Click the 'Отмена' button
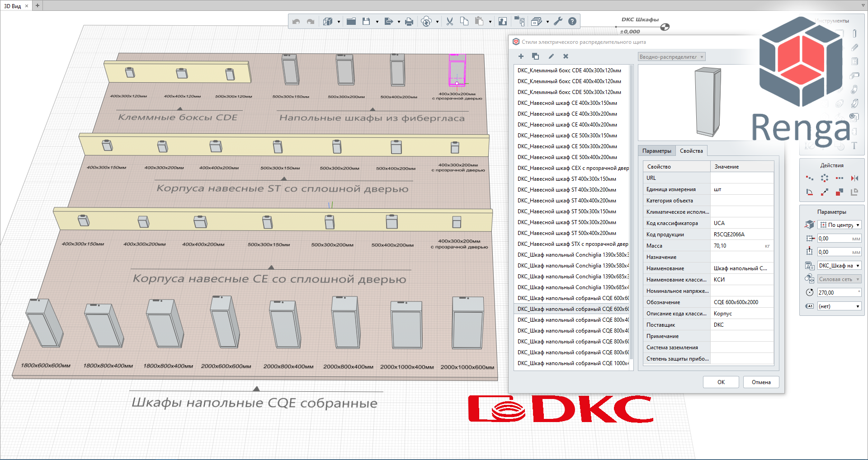868x460 pixels. [761, 382]
